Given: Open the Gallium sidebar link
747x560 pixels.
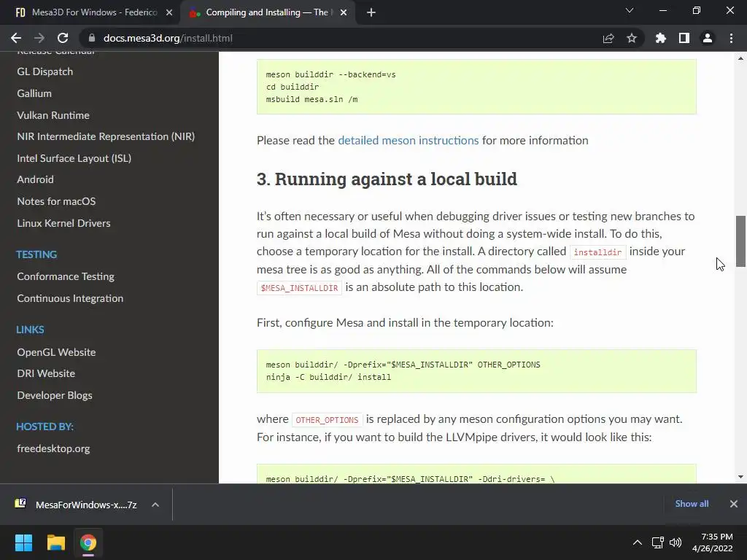Looking at the screenshot, I should tap(34, 93).
